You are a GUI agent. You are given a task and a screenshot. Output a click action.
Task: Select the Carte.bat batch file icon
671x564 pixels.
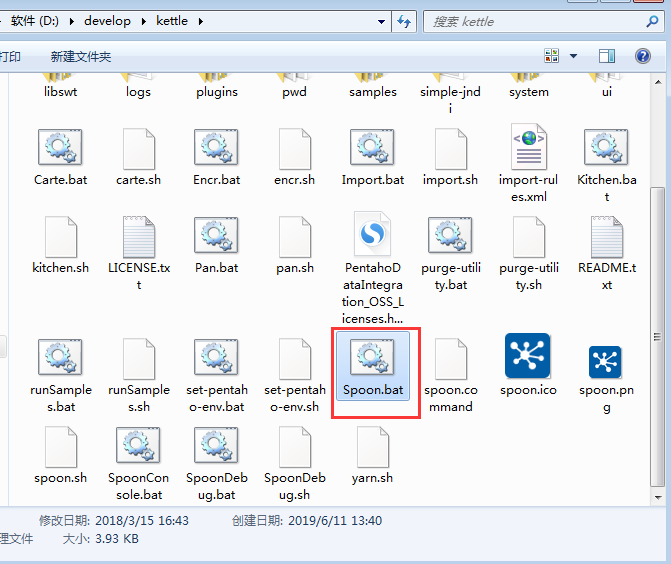click(60, 147)
